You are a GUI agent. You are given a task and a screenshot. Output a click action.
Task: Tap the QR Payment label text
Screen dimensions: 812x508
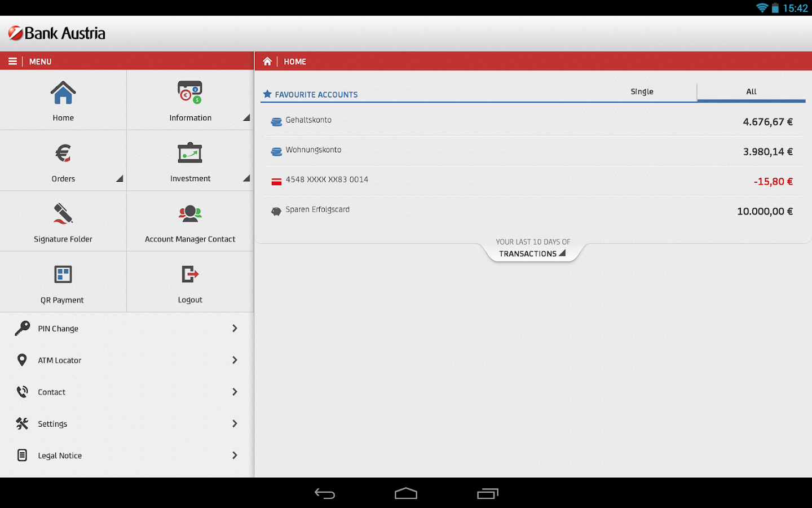click(62, 300)
